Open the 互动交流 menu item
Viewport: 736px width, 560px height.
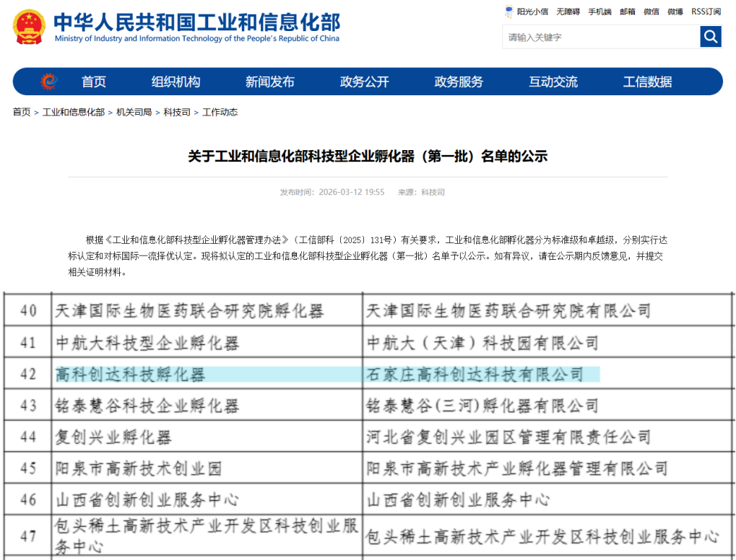(553, 82)
